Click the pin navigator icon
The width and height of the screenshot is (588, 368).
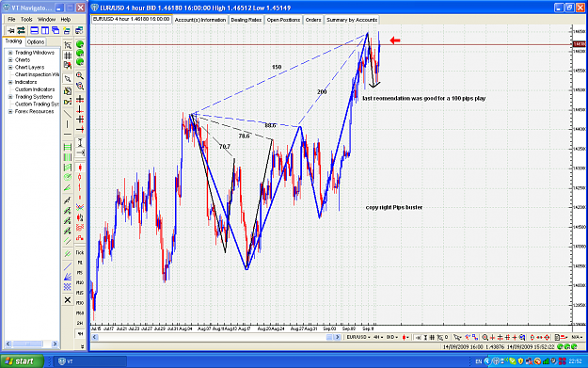[x=11, y=30]
